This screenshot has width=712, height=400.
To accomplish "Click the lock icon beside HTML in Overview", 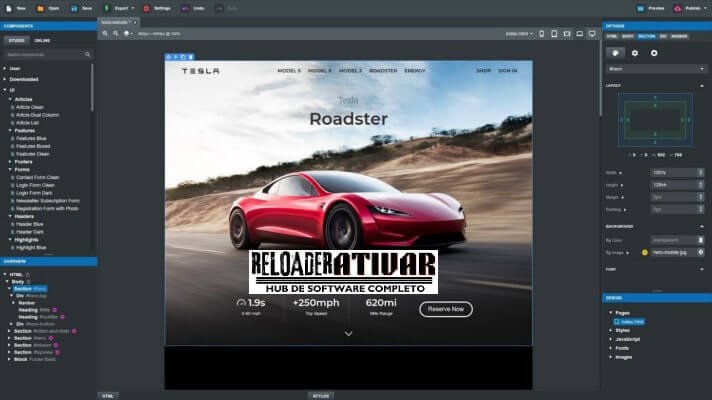I will 28,275.
